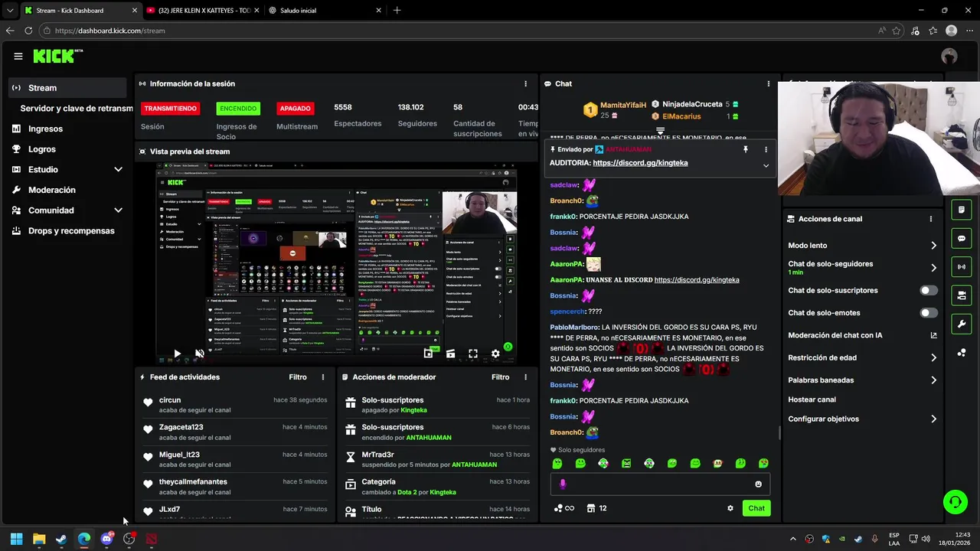Viewport: 980px width, 551px height.
Task: Open the emoji picker in chat input
Action: point(758,484)
